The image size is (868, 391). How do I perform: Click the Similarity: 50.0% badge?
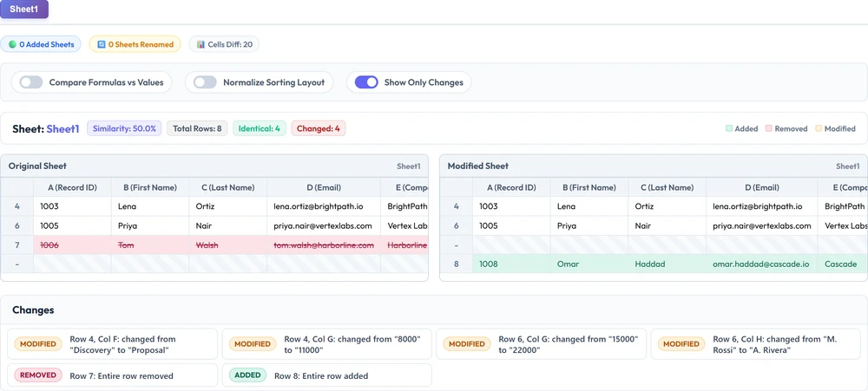[124, 129]
